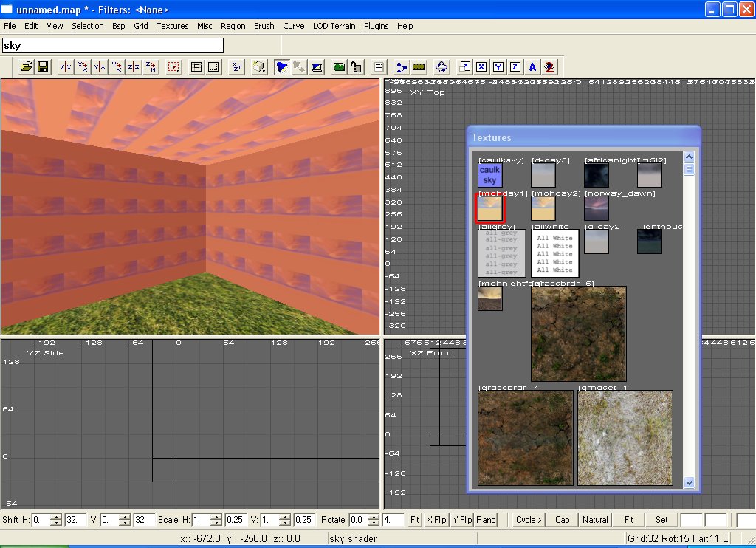The height and width of the screenshot is (548, 756).
Task: Click the Textures panel scroll down arrow
Action: pos(689,482)
